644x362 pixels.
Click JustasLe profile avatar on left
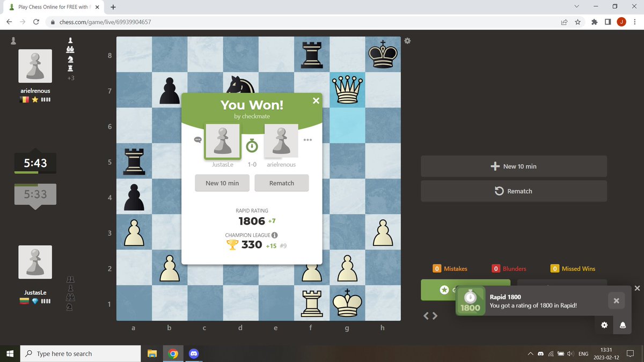[35, 262]
